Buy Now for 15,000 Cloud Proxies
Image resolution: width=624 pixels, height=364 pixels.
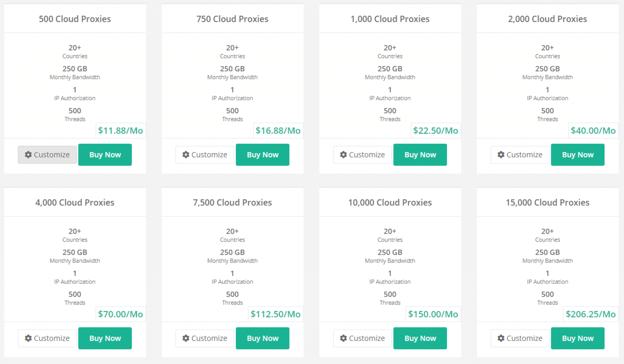click(578, 338)
